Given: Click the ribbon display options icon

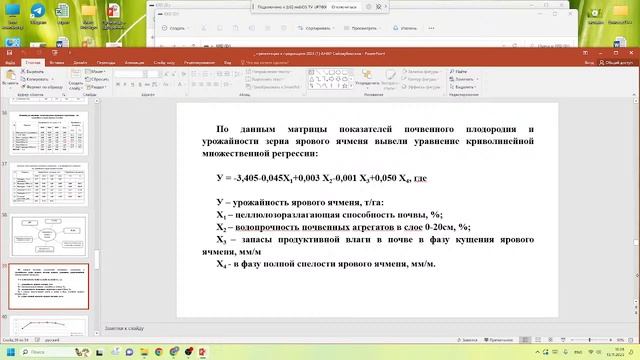Looking at the screenshot, I should pyautogui.click(x=585, y=53).
